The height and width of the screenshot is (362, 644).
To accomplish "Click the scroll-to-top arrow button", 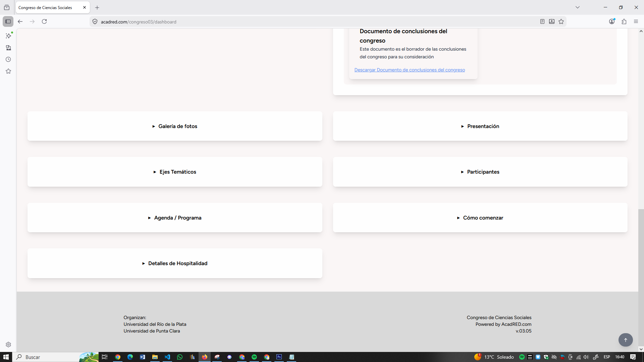I will (x=626, y=340).
